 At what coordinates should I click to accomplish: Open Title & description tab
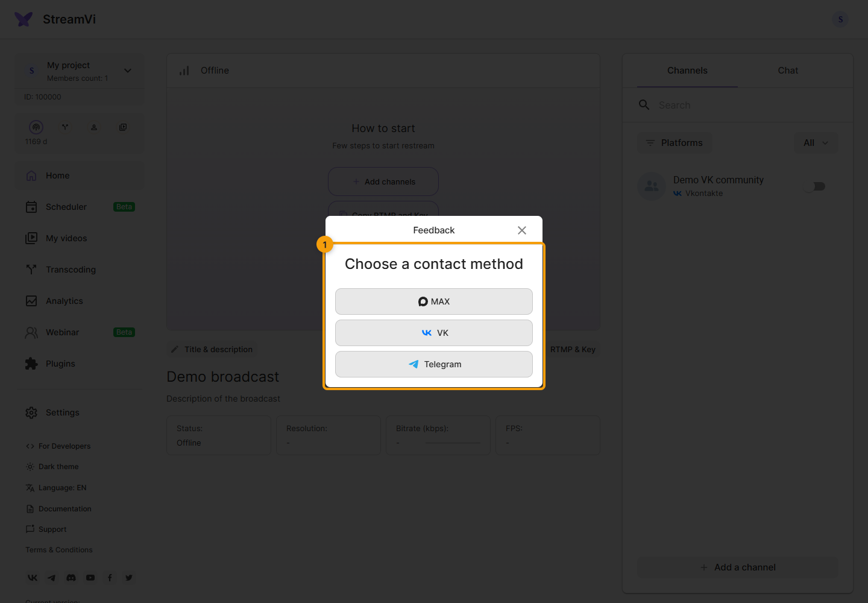212,349
